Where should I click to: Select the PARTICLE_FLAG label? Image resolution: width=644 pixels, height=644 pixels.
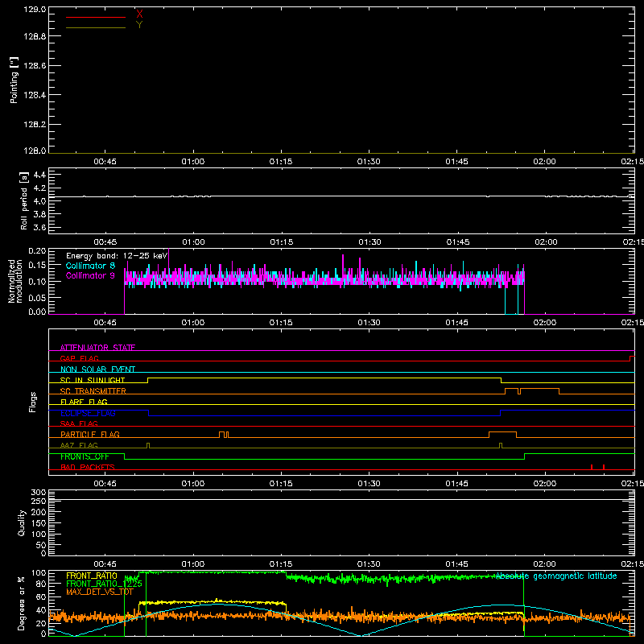tap(90, 435)
